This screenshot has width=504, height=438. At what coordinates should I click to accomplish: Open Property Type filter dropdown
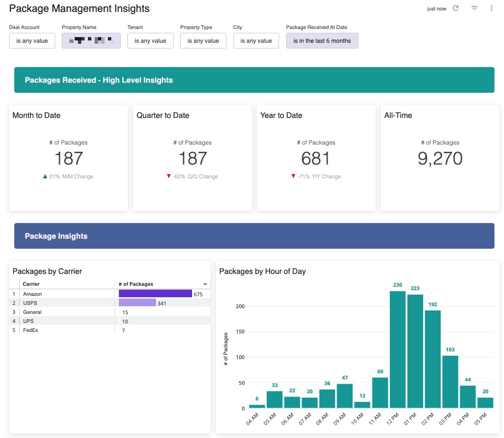pos(203,41)
